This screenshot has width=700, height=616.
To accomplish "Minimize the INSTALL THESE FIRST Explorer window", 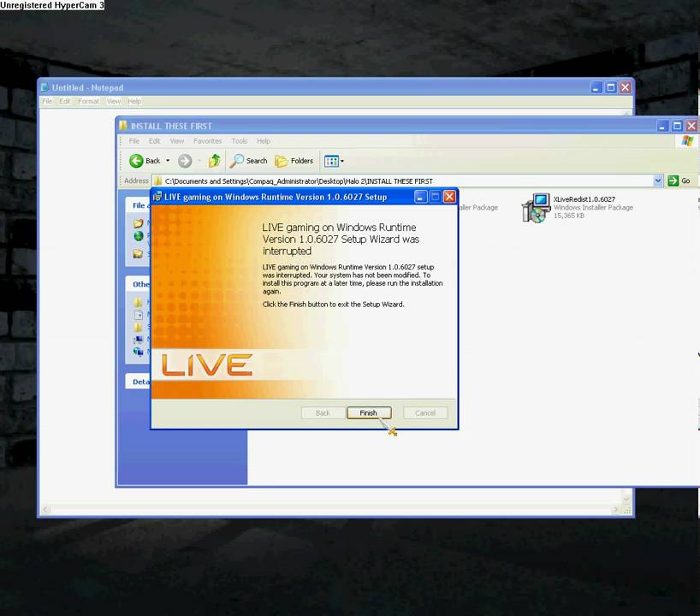I will tap(662, 126).
